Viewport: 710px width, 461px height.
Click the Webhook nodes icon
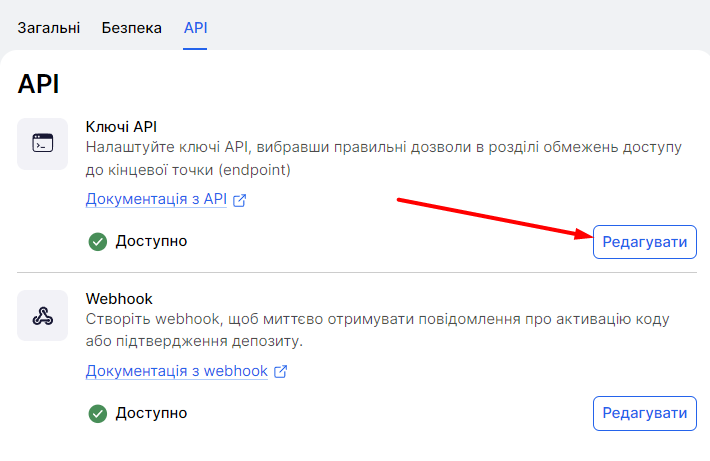coord(43,315)
